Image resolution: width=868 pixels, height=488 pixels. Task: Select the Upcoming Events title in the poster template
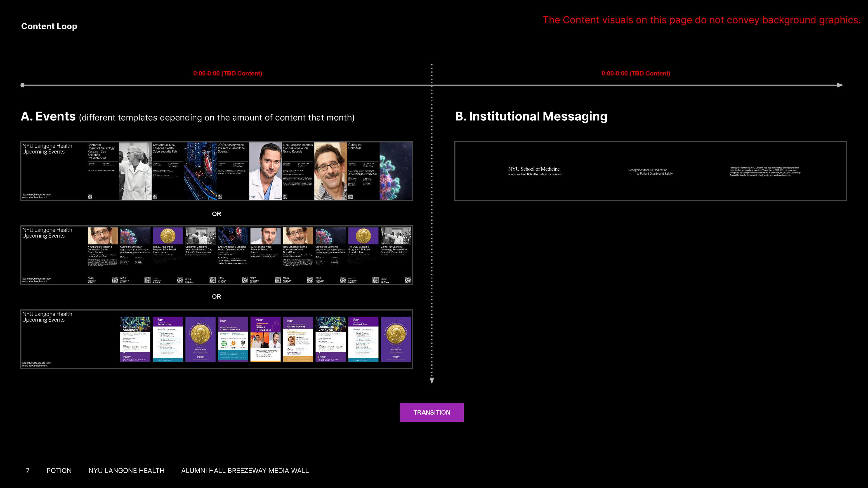tap(47, 317)
